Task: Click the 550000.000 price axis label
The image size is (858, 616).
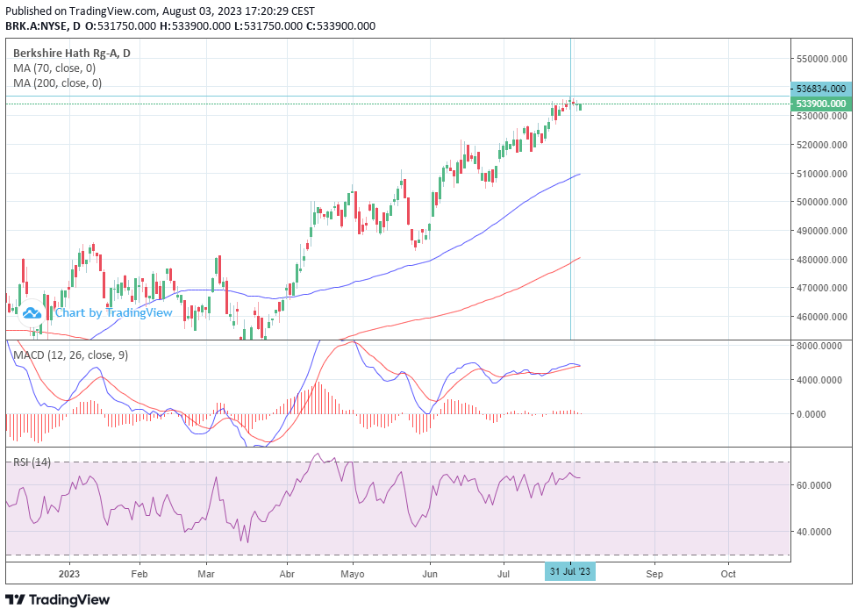Action: [x=822, y=59]
